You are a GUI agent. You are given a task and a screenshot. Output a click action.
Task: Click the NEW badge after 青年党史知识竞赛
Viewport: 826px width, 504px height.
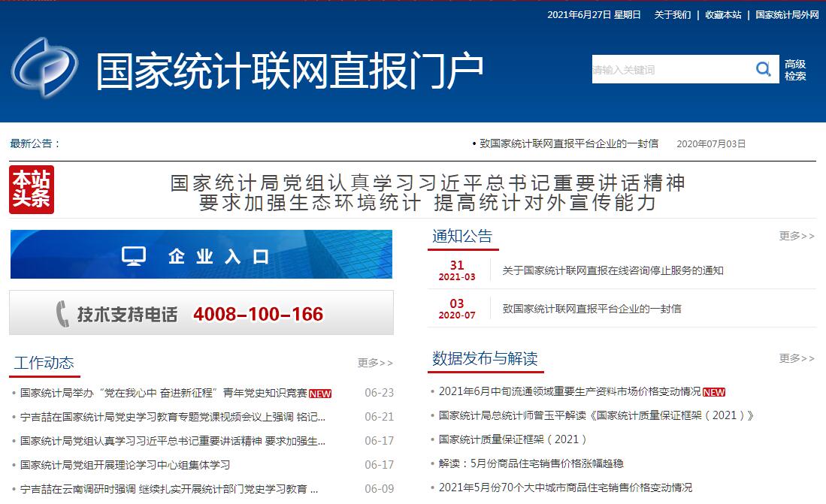pyautogui.click(x=320, y=394)
